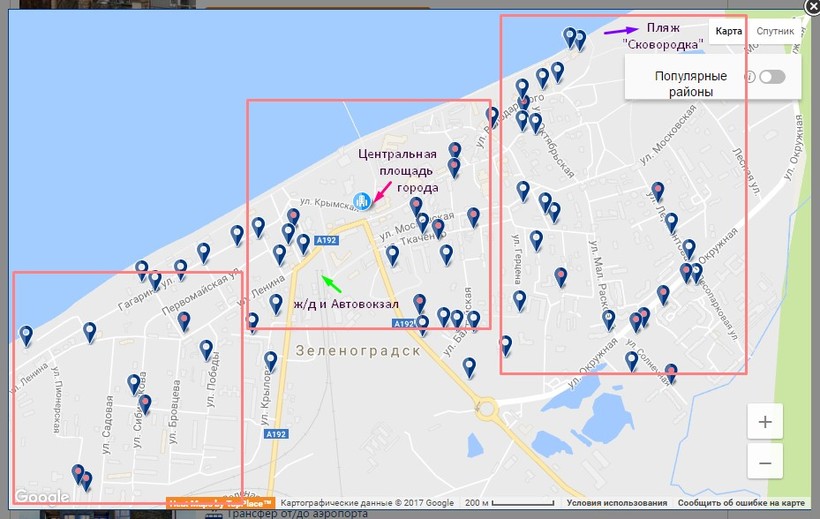Screen dimensions: 820x519
Task: Close the map popup with the X
Action: pos(812,5)
